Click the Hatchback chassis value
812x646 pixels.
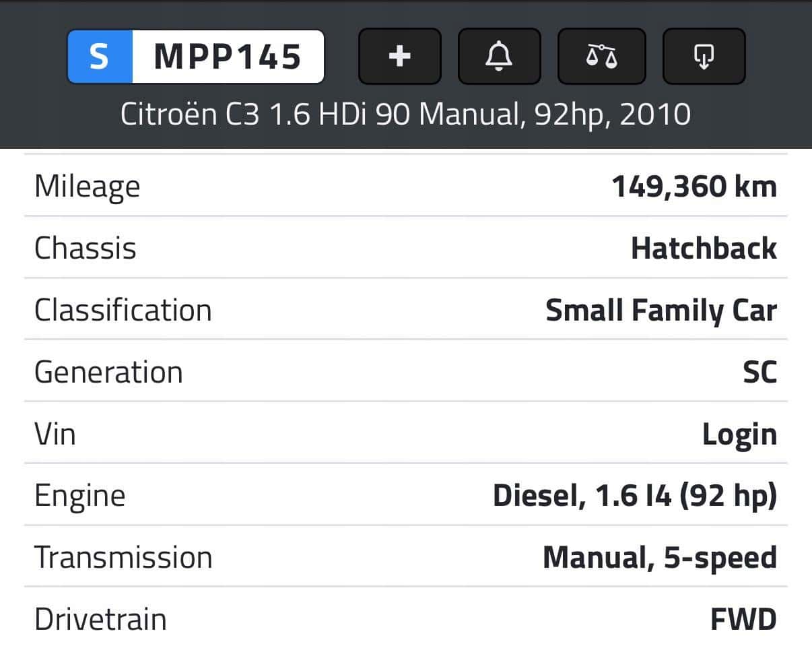[x=704, y=248]
